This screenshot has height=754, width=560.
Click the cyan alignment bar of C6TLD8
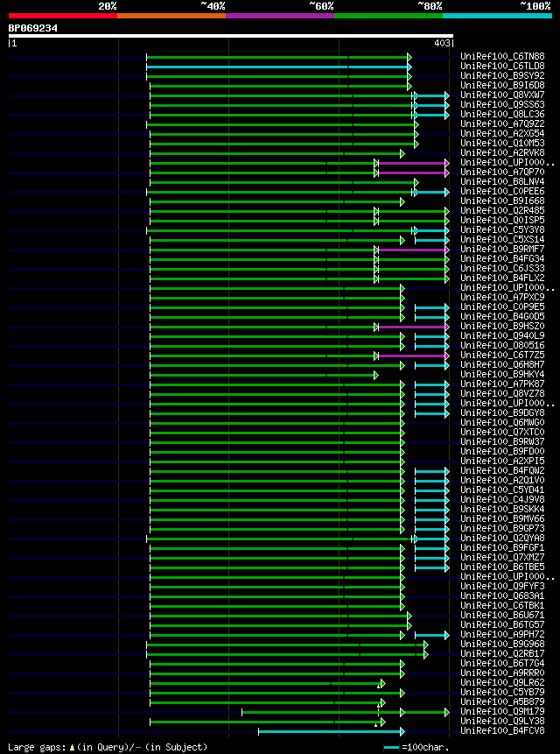[x=277, y=67]
